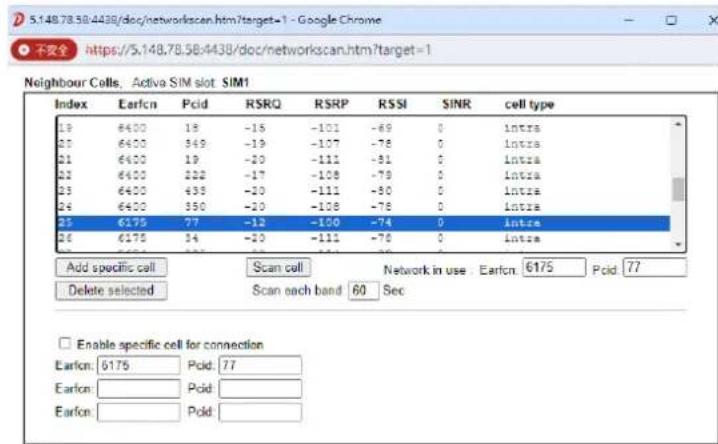Minimize the Chrome popup window
Image resolution: width=718 pixels, height=444 pixels.
coord(629,20)
